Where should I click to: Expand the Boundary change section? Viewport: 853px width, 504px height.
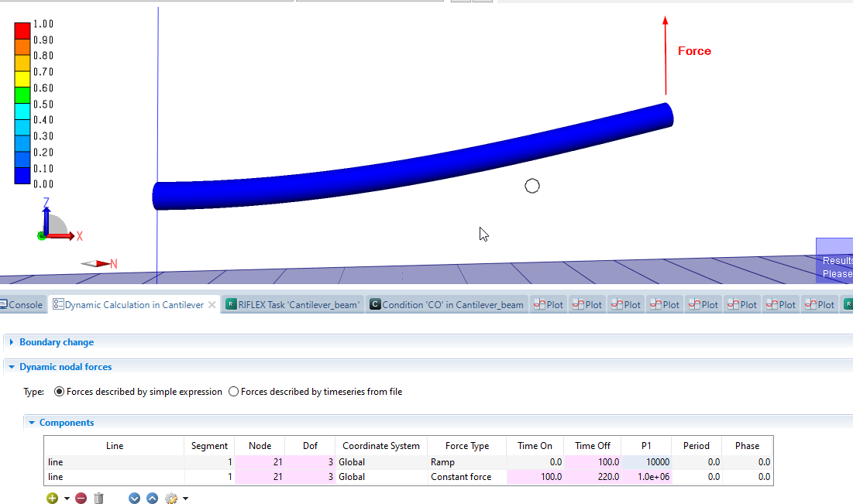click(x=12, y=342)
